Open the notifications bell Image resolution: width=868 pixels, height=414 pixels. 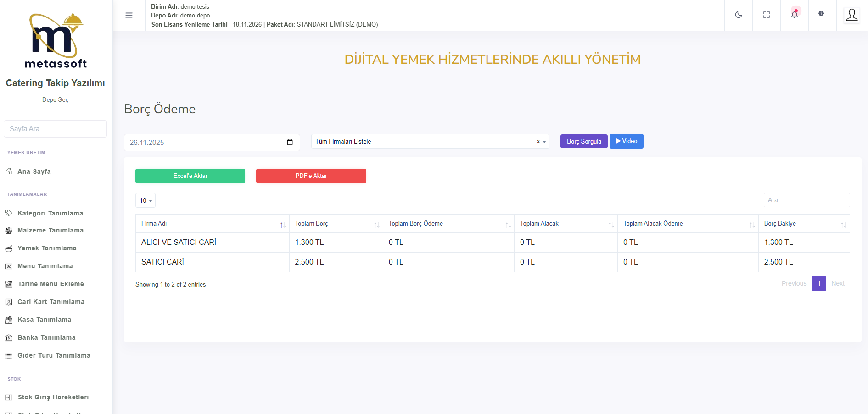pyautogui.click(x=794, y=15)
